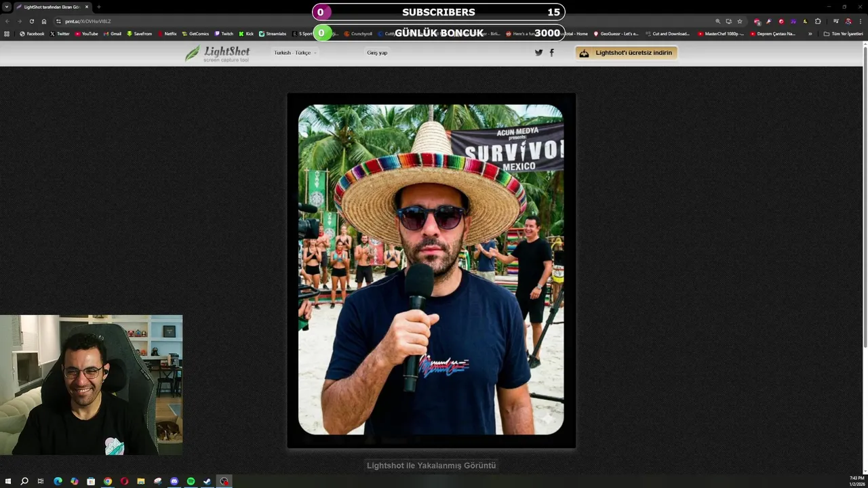Go to the browser home page icon
Viewport: 868px width, 488px height.
tap(44, 21)
